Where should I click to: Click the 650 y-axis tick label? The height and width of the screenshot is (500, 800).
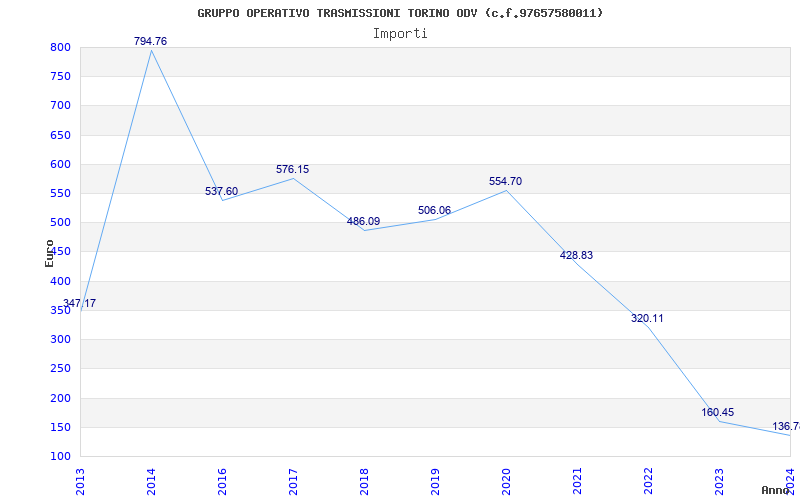60,135
